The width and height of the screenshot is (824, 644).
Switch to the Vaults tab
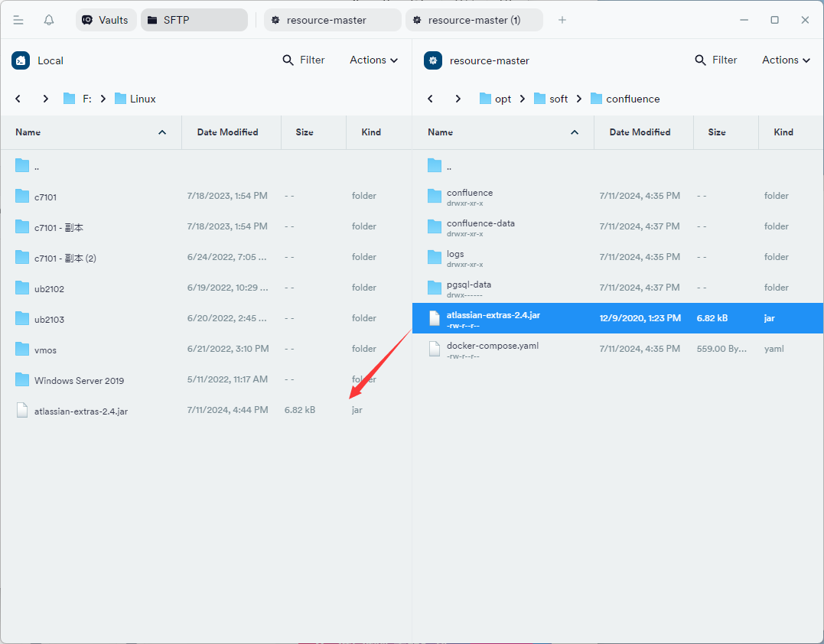[106, 20]
